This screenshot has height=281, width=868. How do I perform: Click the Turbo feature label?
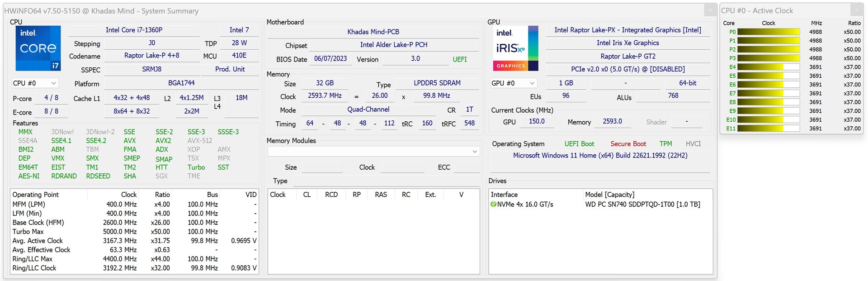[x=196, y=167]
